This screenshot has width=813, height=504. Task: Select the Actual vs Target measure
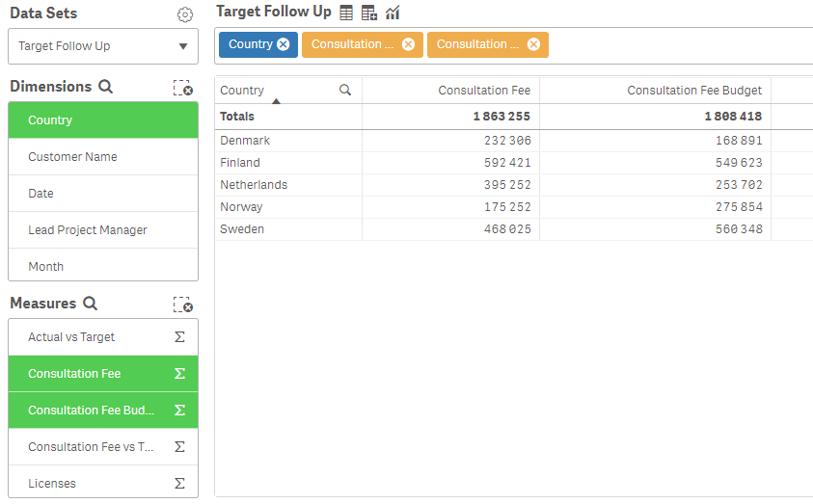[103, 337]
